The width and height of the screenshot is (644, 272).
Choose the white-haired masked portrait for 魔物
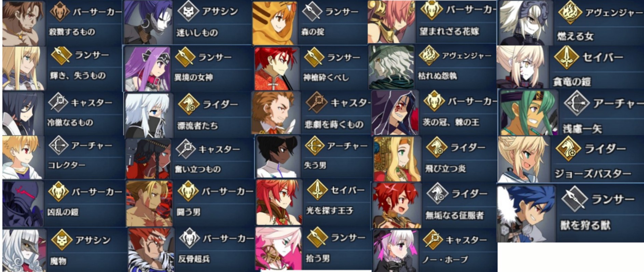pos(24,250)
